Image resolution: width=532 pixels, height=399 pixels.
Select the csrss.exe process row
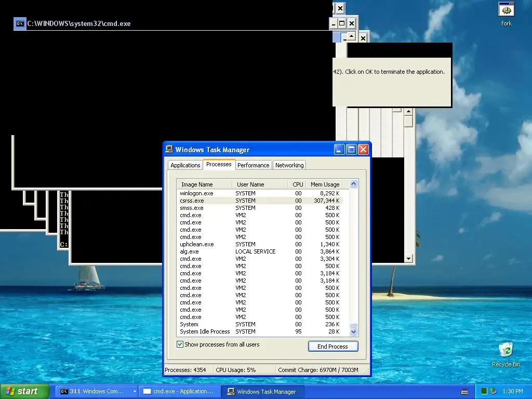tap(260, 201)
